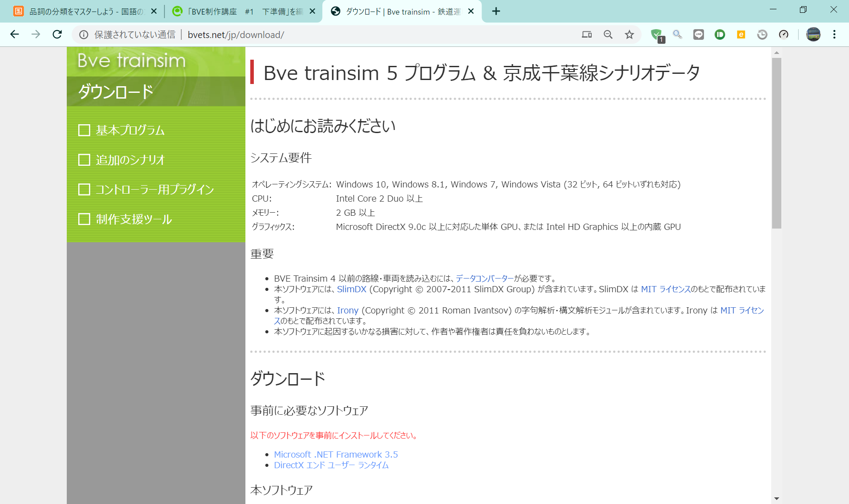Switch to the 品詞の分類をマスターしよう tab
The image size is (849, 504).
coord(84,11)
